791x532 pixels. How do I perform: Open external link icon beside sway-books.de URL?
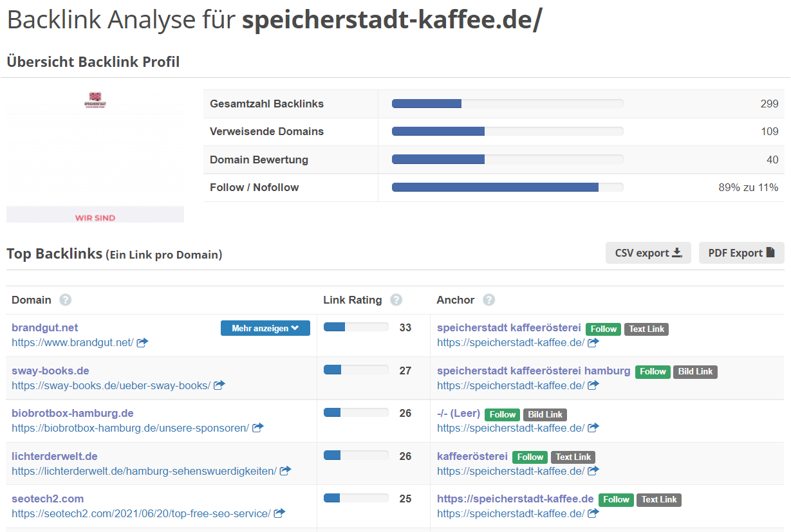[x=219, y=385]
